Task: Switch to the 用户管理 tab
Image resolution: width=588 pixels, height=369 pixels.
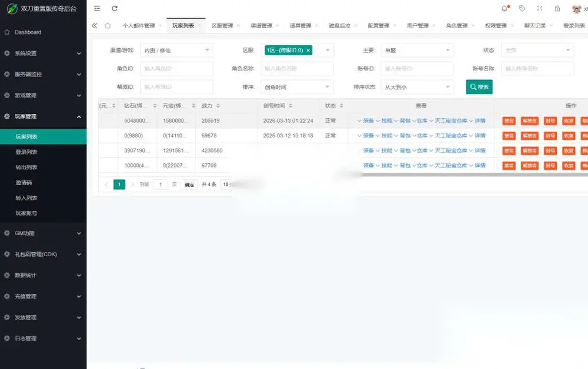Action: [417, 25]
